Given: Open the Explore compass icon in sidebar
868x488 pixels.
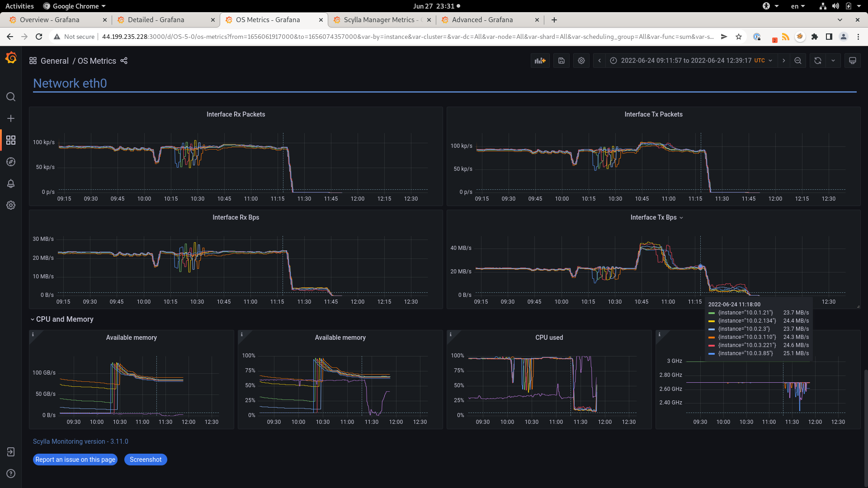Looking at the screenshot, I should (11, 161).
